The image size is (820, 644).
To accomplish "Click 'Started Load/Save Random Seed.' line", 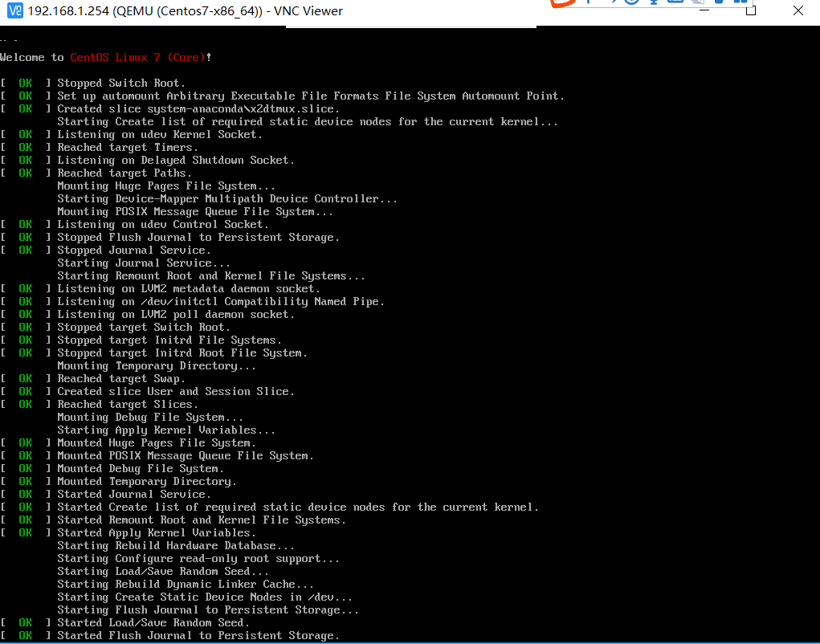I will coord(153,623).
